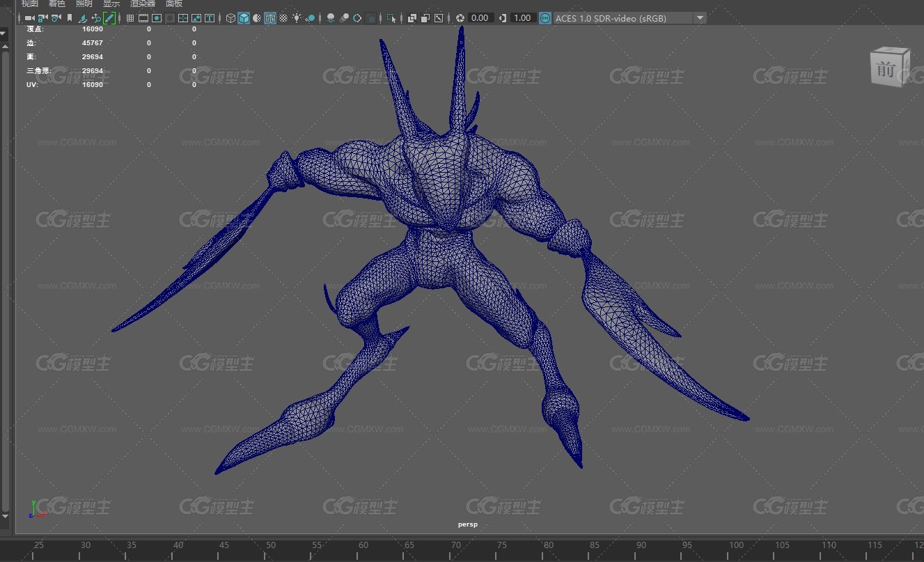The image size is (924, 562).
Task: Click the Image Plane icon
Action: (x=83, y=18)
